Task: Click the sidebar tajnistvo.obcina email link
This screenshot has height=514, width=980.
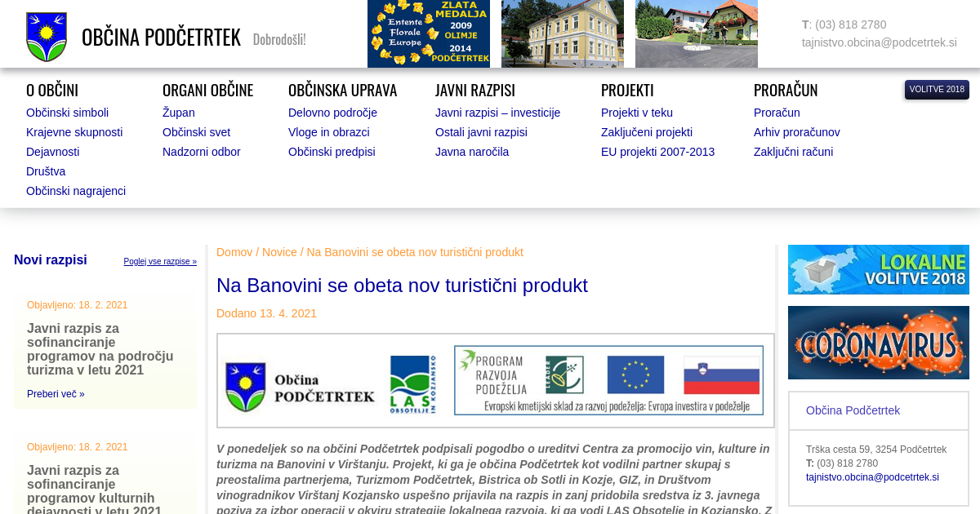Action: pyautogui.click(x=872, y=477)
